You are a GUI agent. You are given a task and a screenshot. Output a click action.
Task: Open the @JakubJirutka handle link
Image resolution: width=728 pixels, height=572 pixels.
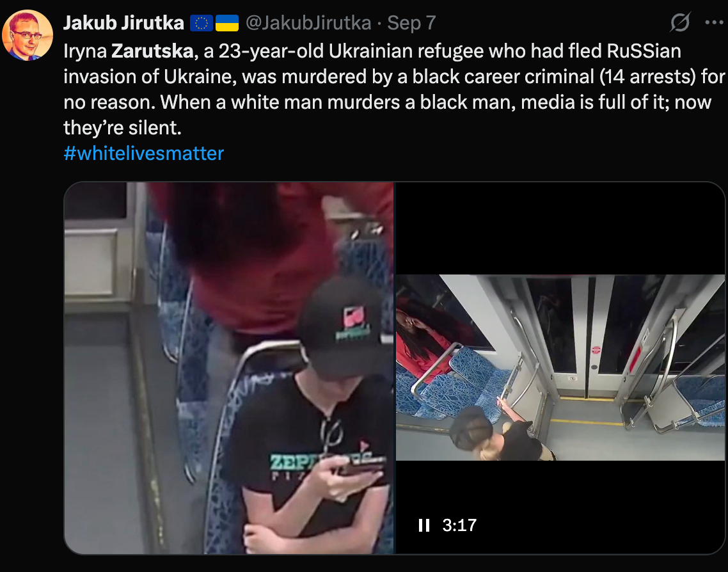tap(308, 23)
